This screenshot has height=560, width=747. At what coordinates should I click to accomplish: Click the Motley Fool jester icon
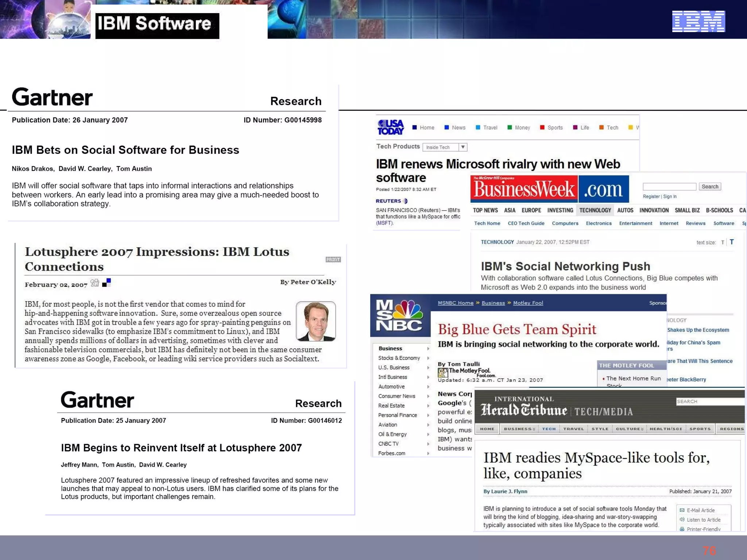pyautogui.click(x=443, y=372)
